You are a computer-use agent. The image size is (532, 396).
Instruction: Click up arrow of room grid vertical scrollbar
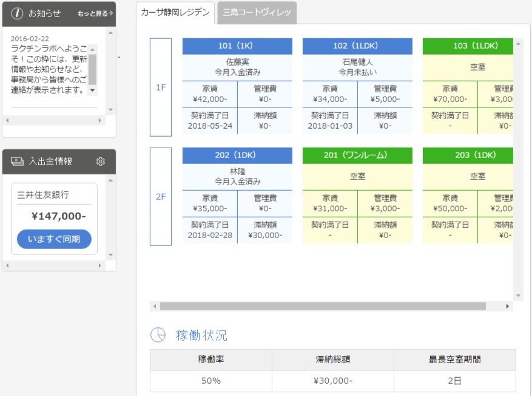[518, 44]
